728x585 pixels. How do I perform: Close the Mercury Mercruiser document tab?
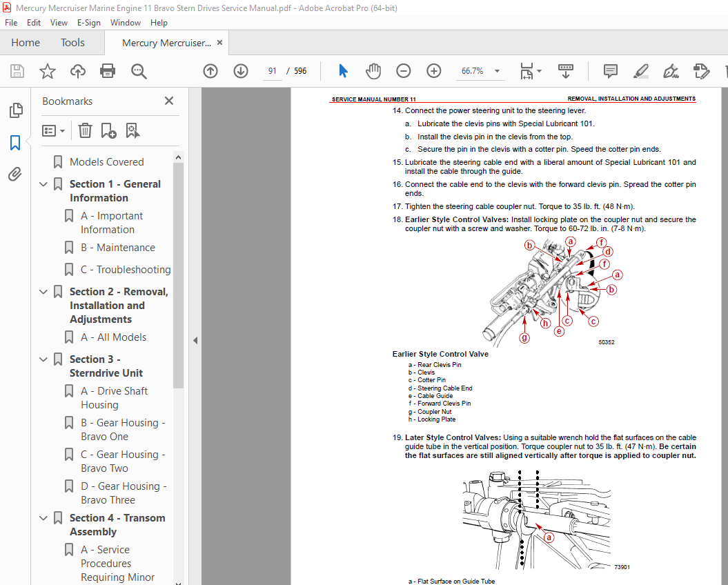[219, 43]
